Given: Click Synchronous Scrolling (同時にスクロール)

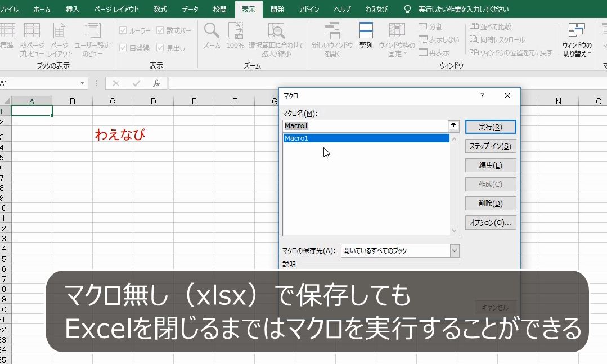Looking at the screenshot, I should [497, 39].
